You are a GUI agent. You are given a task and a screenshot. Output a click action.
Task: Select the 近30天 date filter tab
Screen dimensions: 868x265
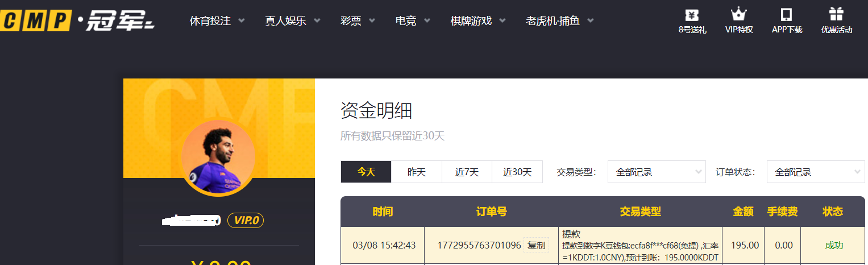pyautogui.click(x=517, y=172)
